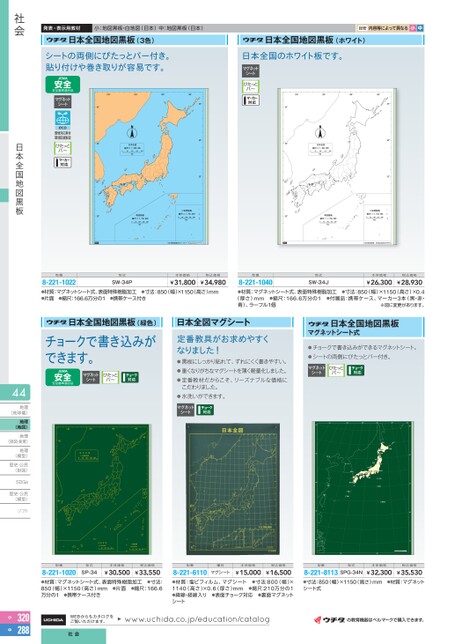Click the three-color Japan map image

point(149,166)
